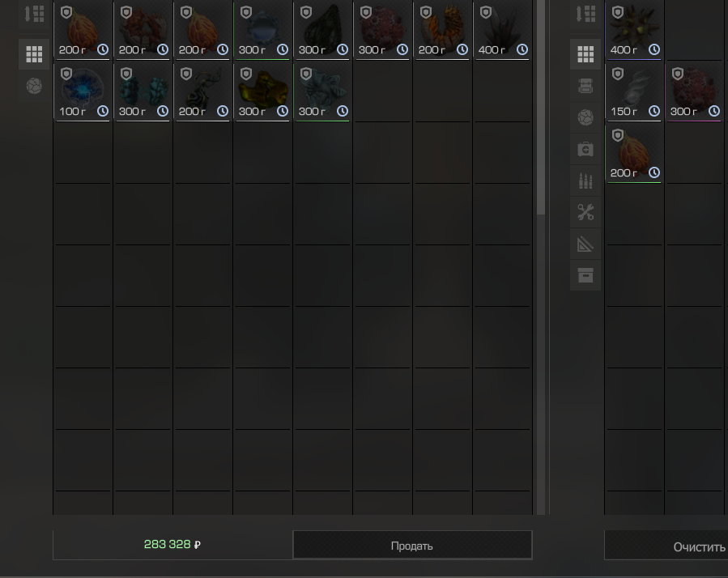Image resolution: width=728 pixels, height=578 pixels.
Task: Select the 400 г spiky artifact in right inventory
Action: point(634,30)
